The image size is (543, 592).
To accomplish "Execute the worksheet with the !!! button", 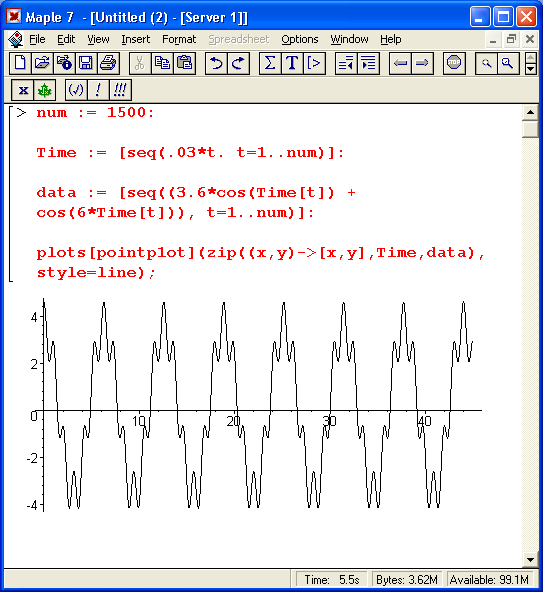I will 120,90.
